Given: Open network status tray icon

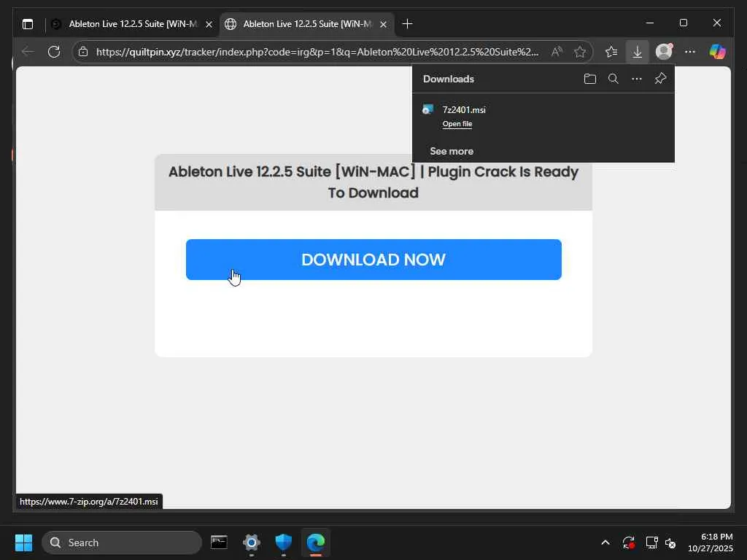Looking at the screenshot, I should click(x=651, y=542).
